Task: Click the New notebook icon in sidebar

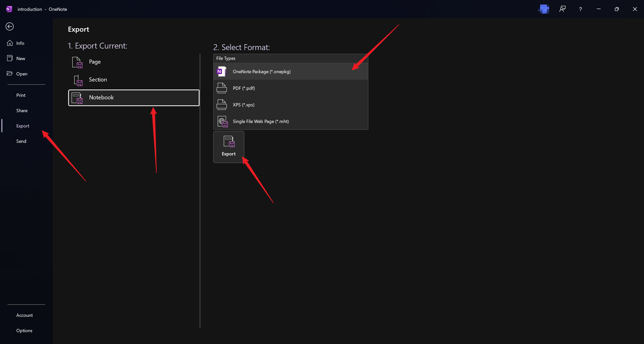Action: 10,58
